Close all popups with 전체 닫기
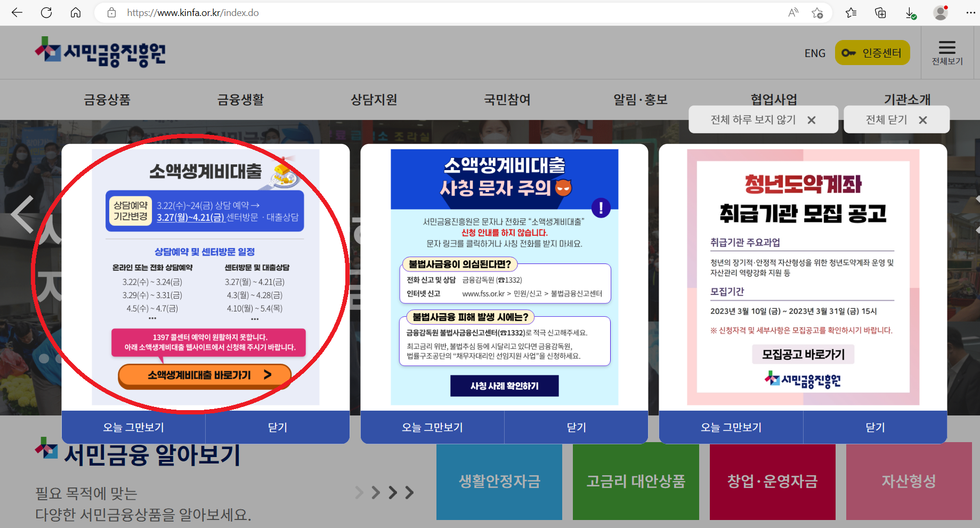Screen dimensions: 980x528 click(x=896, y=119)
